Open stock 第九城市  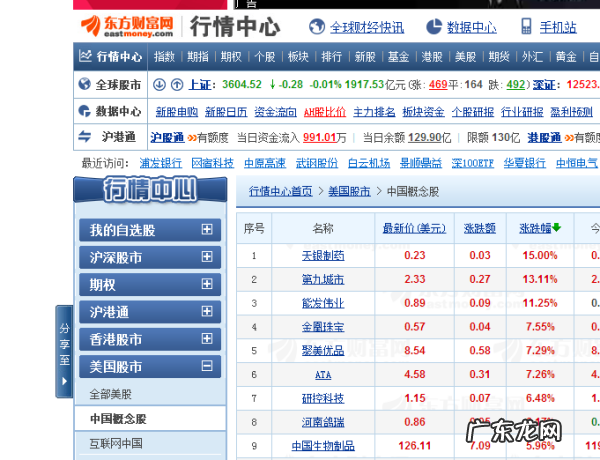(323, 279)
